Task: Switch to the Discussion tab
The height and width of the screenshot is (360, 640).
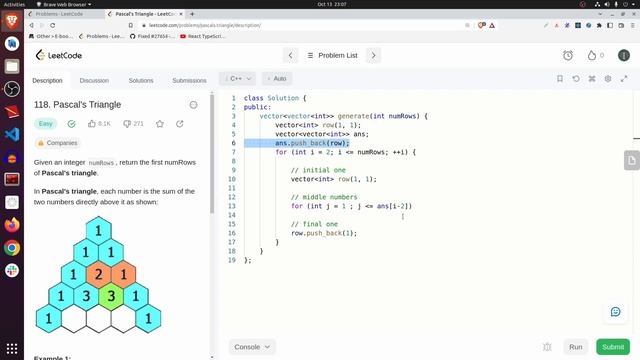Action: point(94,80)
